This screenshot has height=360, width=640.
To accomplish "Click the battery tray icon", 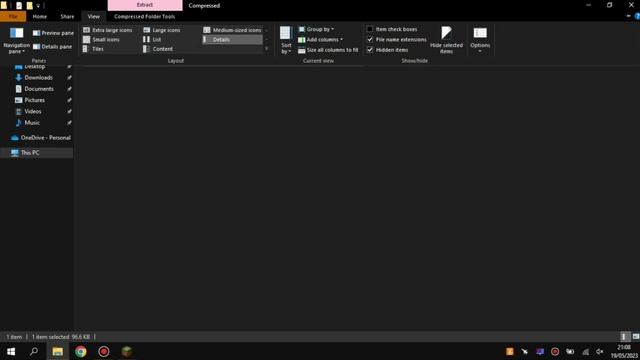I will [x=570, y=351].
